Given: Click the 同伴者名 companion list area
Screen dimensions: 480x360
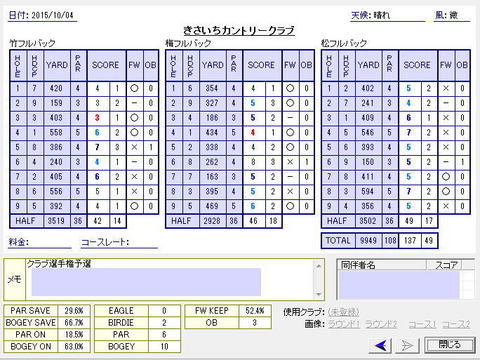Looking at the screenshot, I should tap(399, 285).
